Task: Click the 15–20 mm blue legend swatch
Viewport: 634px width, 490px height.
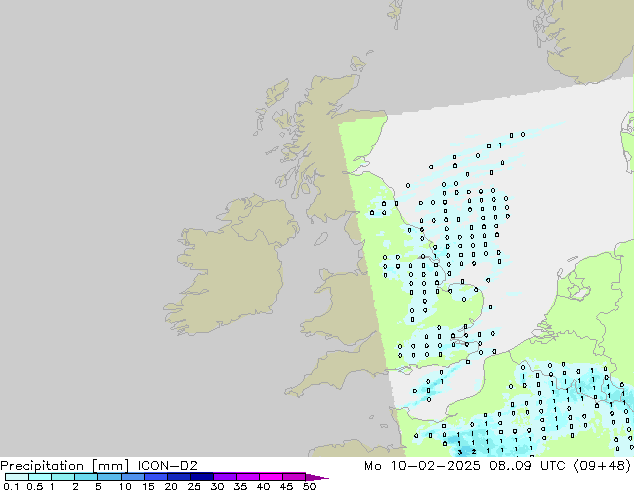Action: click(x=156, y=477)
